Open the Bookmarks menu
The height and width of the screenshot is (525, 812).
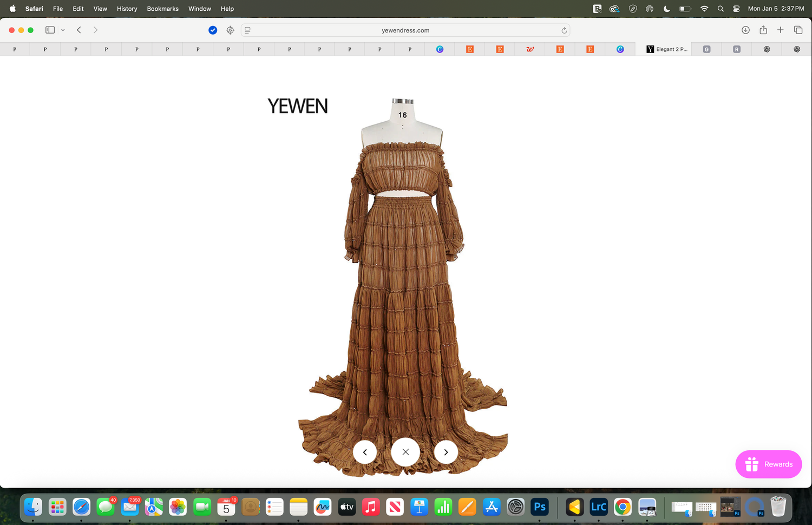[163, 9]
